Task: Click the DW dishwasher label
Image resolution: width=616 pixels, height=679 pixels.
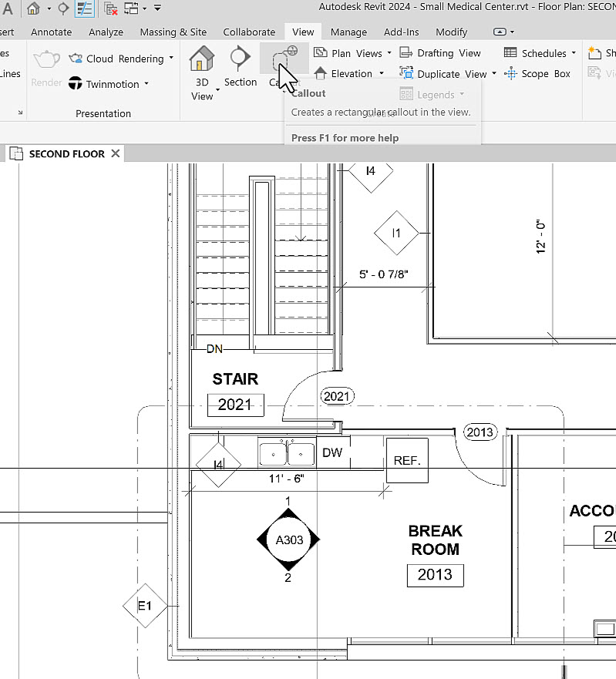Action: [x=332, y=452]
